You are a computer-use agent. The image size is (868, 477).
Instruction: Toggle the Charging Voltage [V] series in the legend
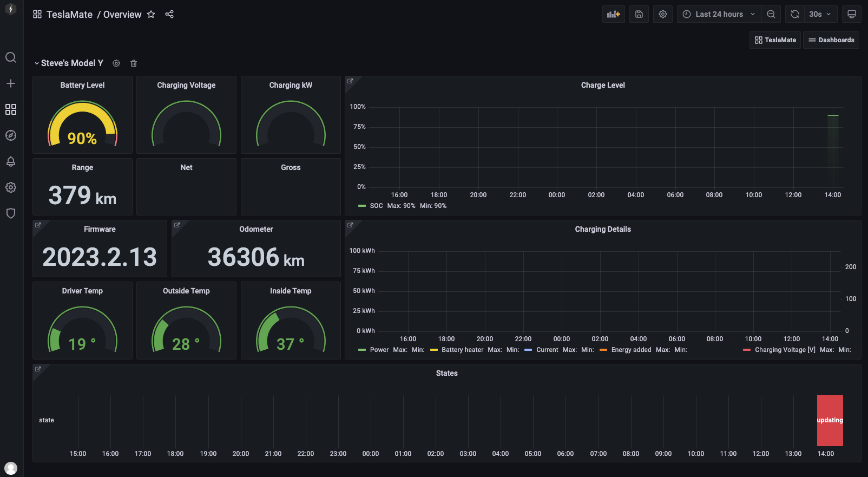785,350
